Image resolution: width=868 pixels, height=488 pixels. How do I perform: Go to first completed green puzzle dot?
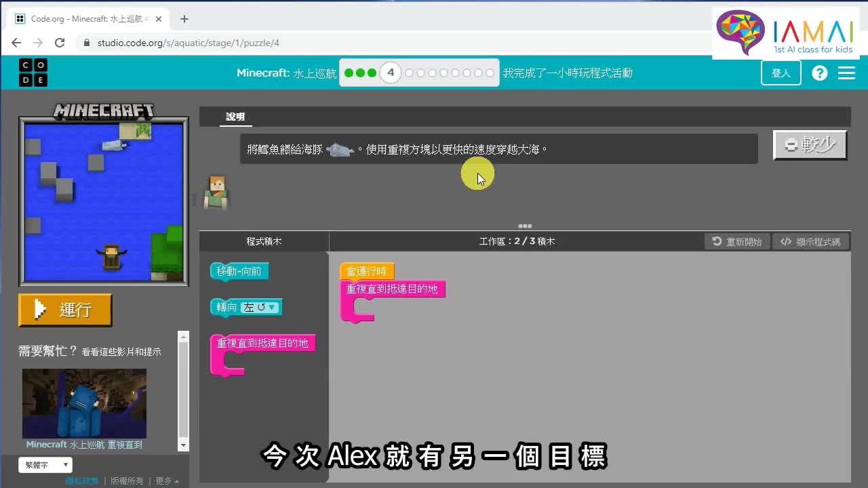349,73
